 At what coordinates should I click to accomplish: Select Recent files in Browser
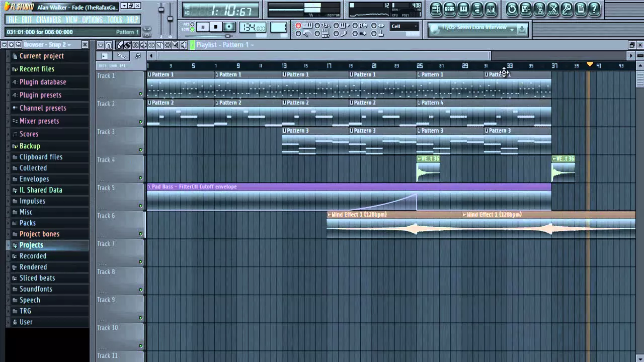pos(37,69)
